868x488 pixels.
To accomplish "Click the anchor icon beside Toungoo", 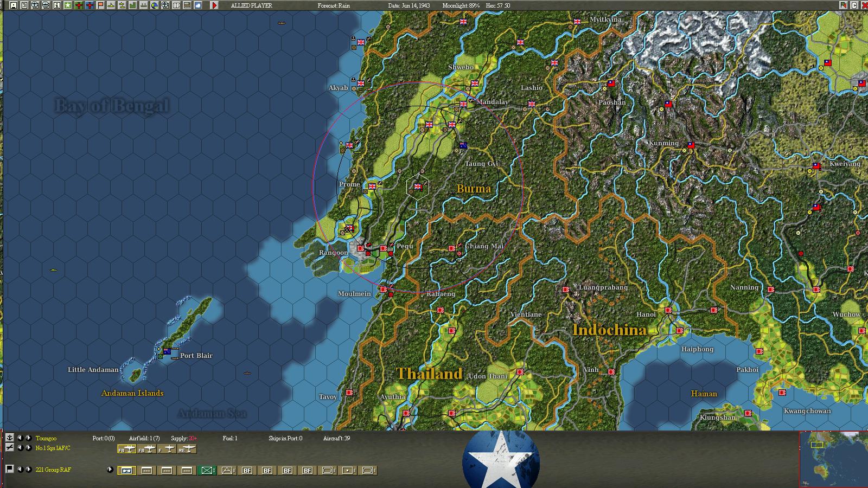I will click(x=9, y=438).
